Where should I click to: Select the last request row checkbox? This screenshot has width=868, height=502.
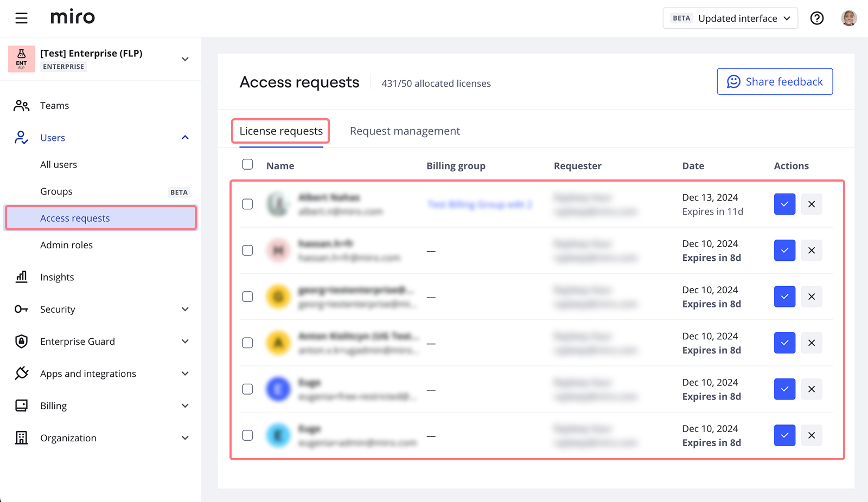(247, 435)
